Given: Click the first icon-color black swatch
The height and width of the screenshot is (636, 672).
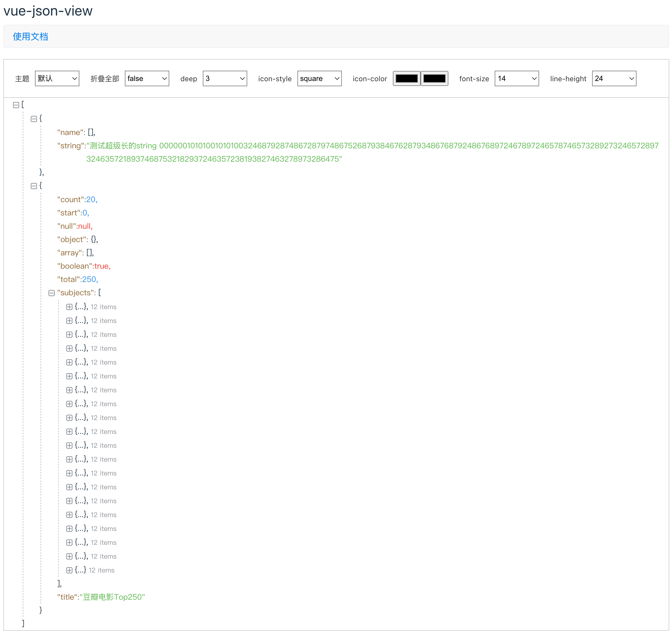Looking at the screenshot, I should coord(407,79).
